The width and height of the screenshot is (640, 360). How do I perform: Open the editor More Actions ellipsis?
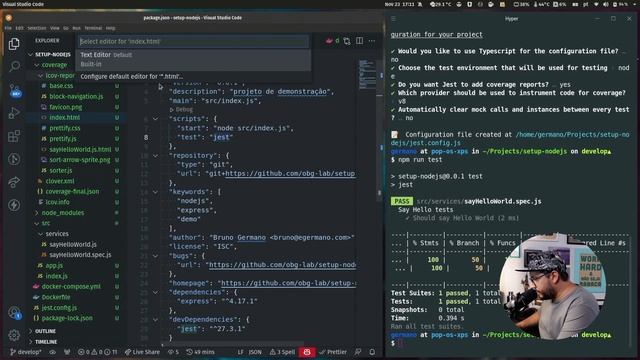pyautogui.click(x=372, y=41)
